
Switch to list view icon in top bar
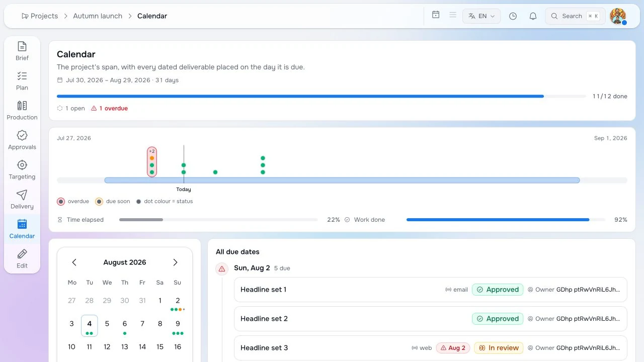453,15
